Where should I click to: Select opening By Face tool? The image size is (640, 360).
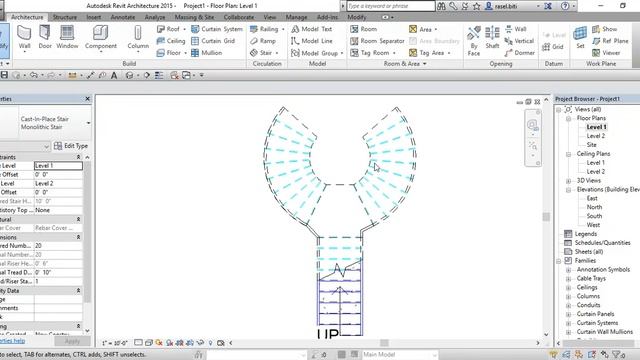point(474,40)
